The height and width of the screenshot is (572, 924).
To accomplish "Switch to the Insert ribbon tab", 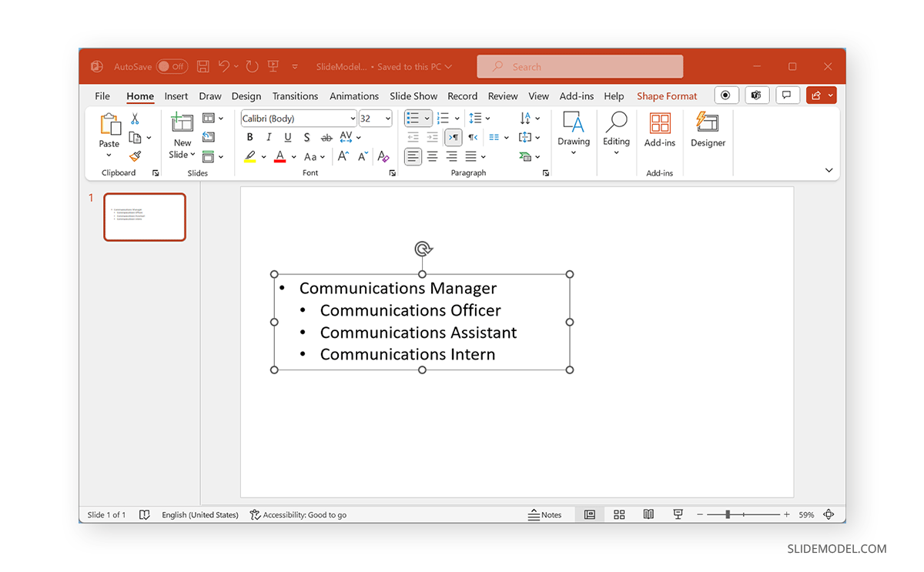I will [x=176, y=95].
